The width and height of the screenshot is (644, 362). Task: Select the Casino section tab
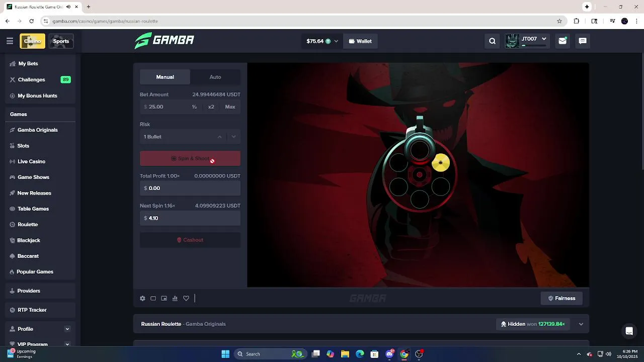(33, 41)
